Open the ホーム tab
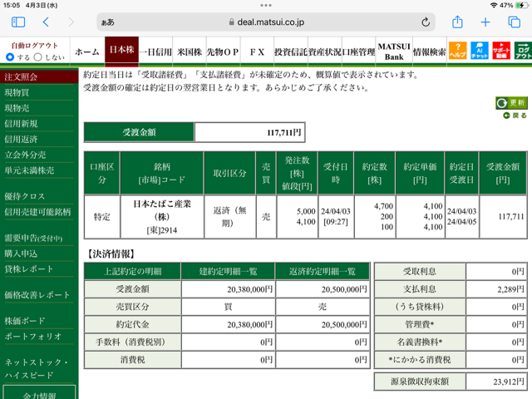 [87, 52]
